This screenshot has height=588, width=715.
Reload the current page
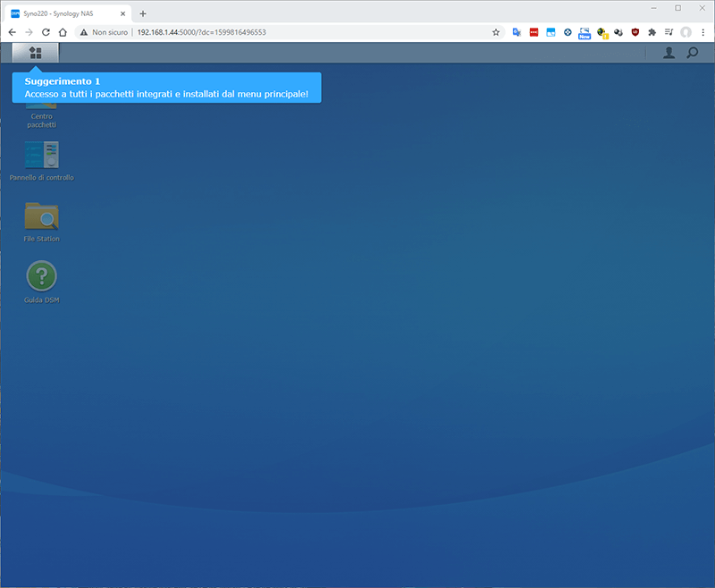(46, 32)
